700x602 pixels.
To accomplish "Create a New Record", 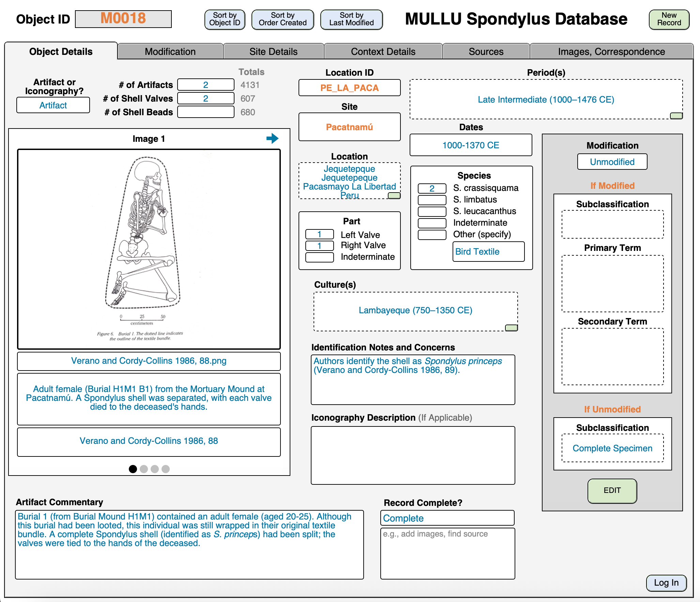I will 669,19.
